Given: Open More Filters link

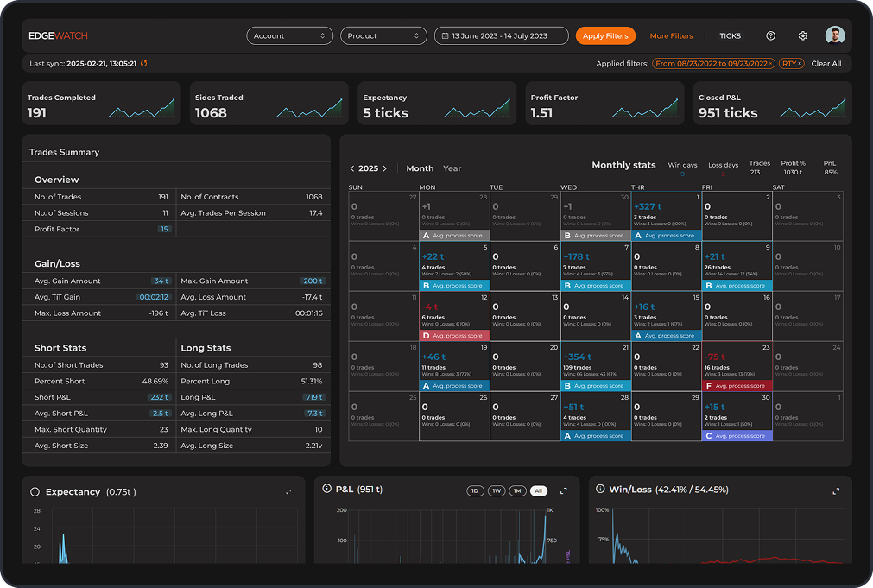Looking at the screenshot, I should pyautogui.click(x=671, y=36).
